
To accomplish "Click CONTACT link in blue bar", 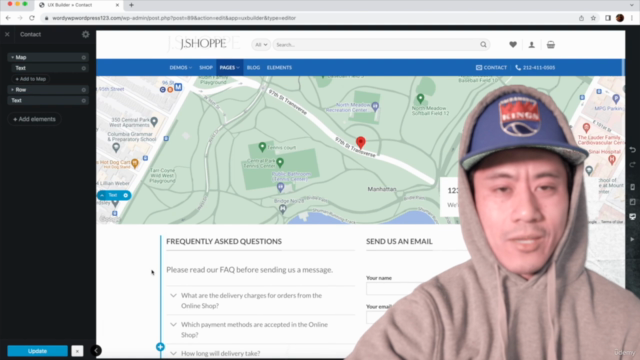I will click(x=491, y=68).
